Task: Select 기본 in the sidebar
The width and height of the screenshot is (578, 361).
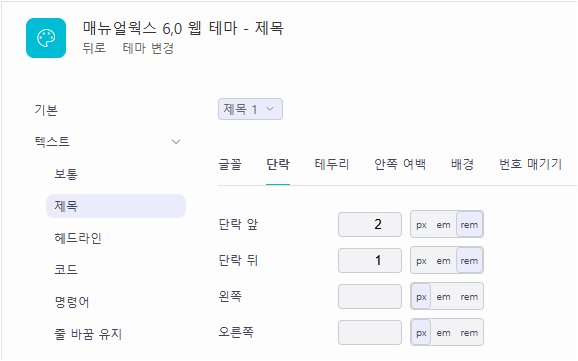Action: click(x=46, y=110)
